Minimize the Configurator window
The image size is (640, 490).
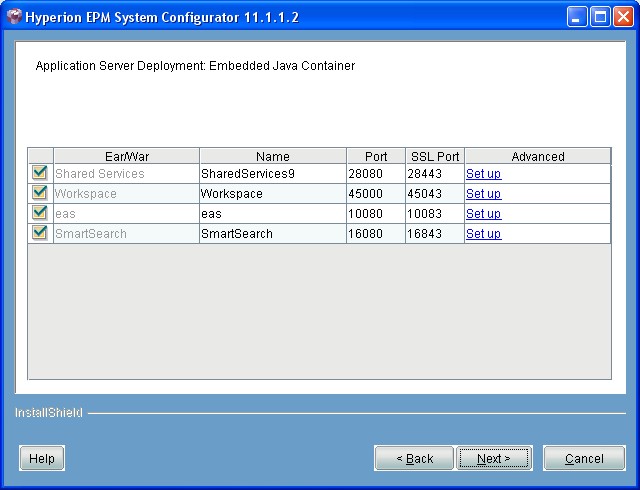[577, 17]
